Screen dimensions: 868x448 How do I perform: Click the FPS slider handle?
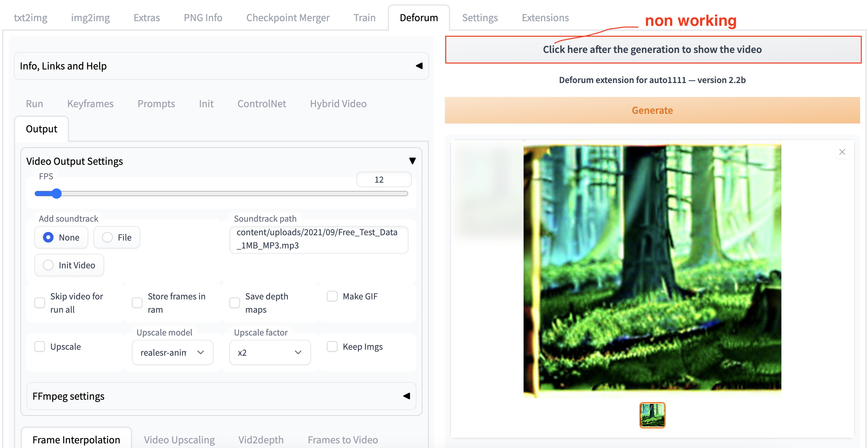57,193
